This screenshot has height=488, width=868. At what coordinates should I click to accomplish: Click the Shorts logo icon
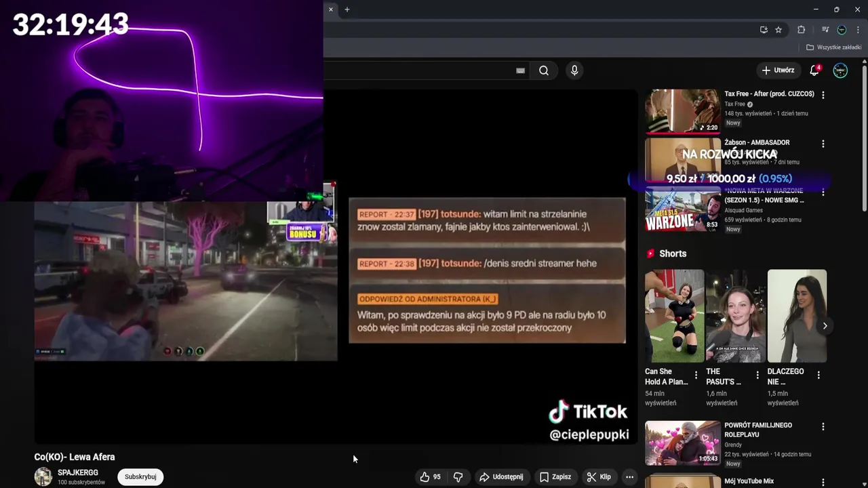coord(650,253)
